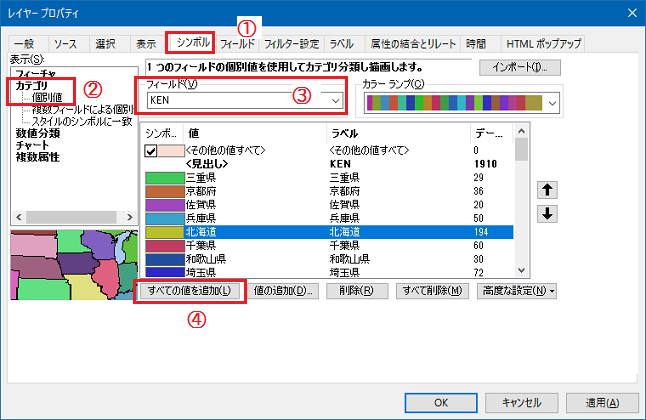Click the dark blue swatch for 和歌山県
This screenshot has width=646, height=420.
coord(164,259)
